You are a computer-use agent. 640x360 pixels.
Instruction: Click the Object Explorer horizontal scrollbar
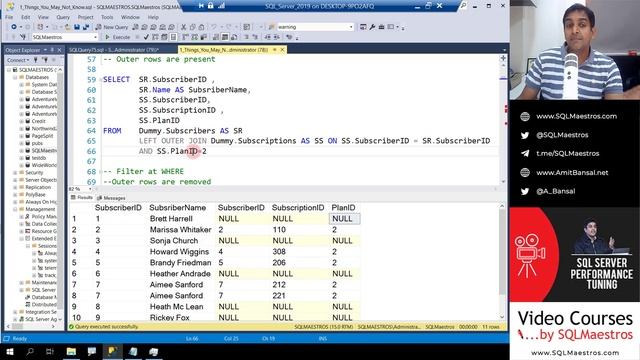click(31, 327)
